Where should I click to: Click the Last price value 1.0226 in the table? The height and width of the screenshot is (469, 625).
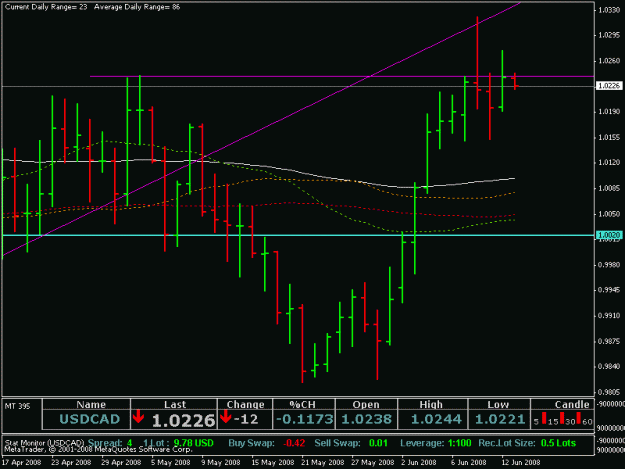(183, 420)
